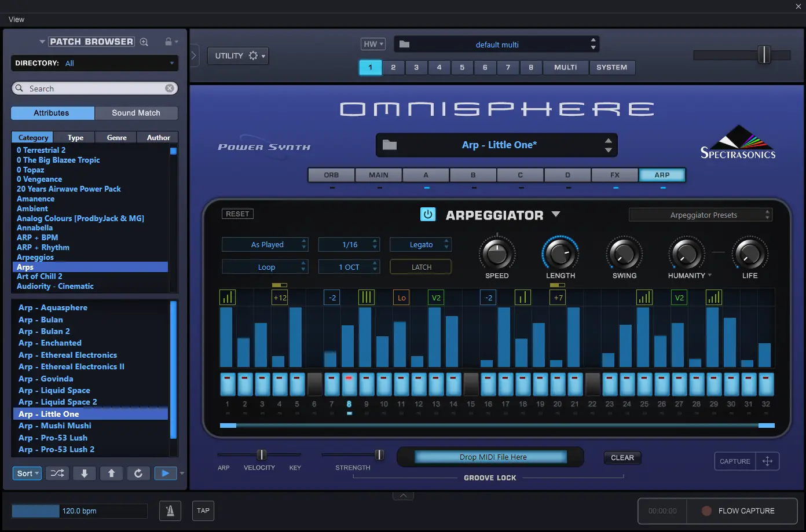Screen dimensions: 806x532
Task: Enable the arpeggiator Latch button
Action: (x=421, y=267)
